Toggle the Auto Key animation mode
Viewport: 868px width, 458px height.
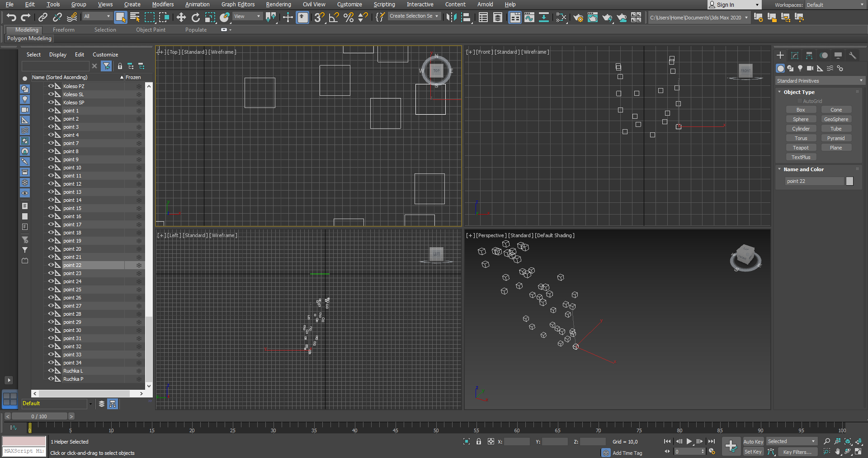click(x=753, y=441)
